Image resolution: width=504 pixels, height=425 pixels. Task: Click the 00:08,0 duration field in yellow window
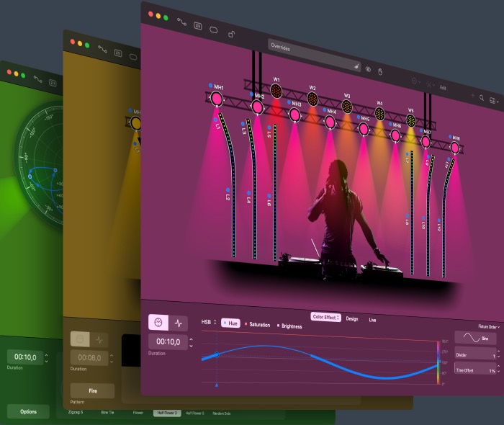89,358
